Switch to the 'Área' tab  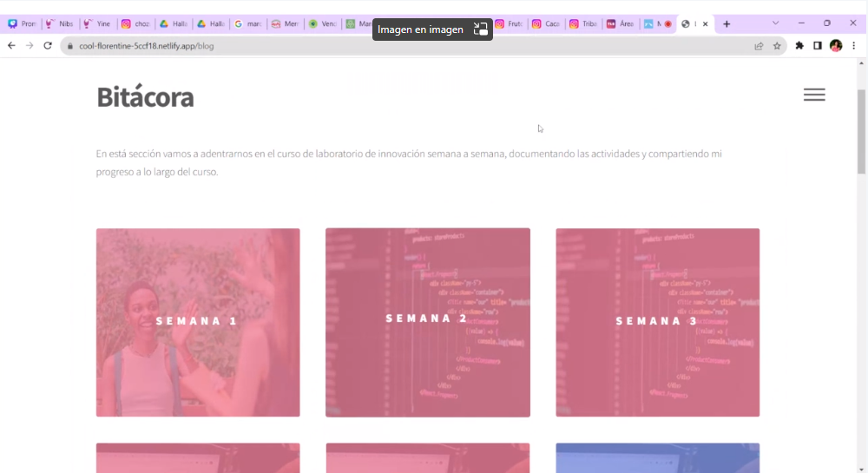621,23
